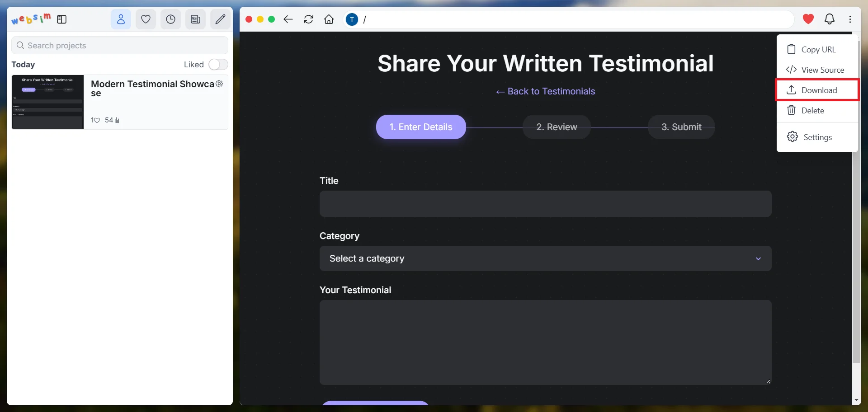The width and height of the screenshot is (868, 412).
Task: Toggle the three-dot more menu
Action: pos(850,19)
